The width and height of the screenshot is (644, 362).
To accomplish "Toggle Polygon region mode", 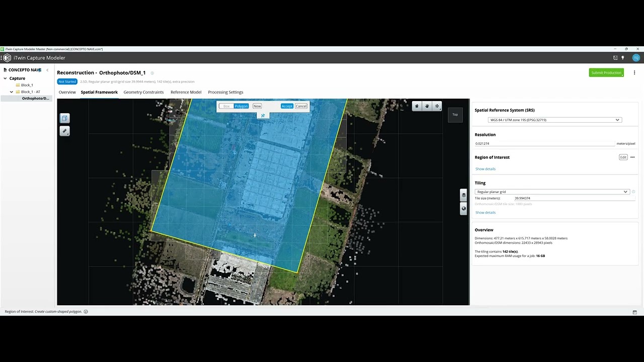I will [x=241, y=106].
